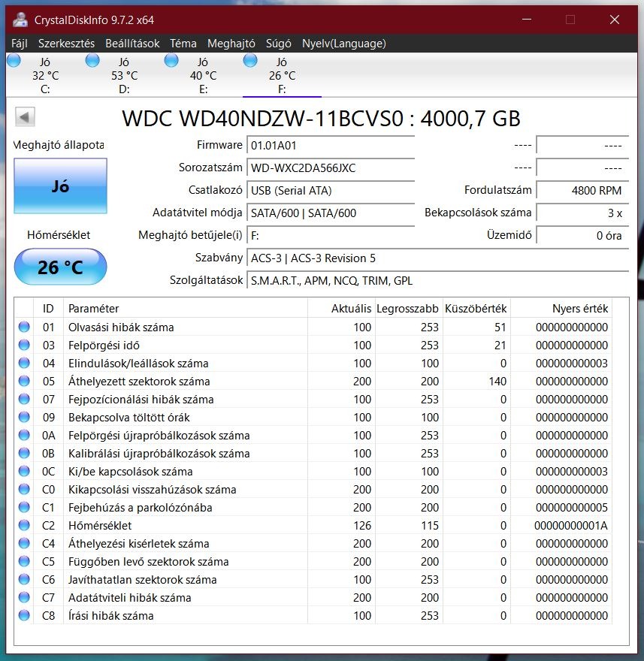The image size is (644, 661).
Task: Select the text Függőben levő szektorok száma
Action: [149, 562]
